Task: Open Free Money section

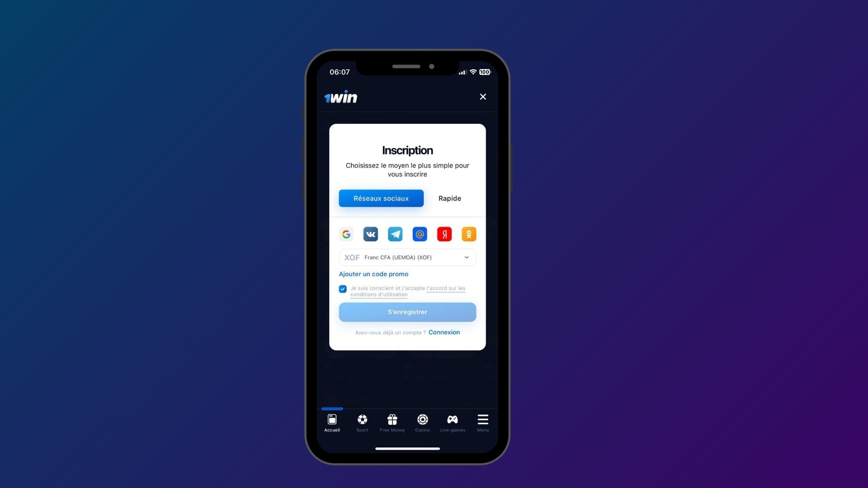Action: point(392,422)
